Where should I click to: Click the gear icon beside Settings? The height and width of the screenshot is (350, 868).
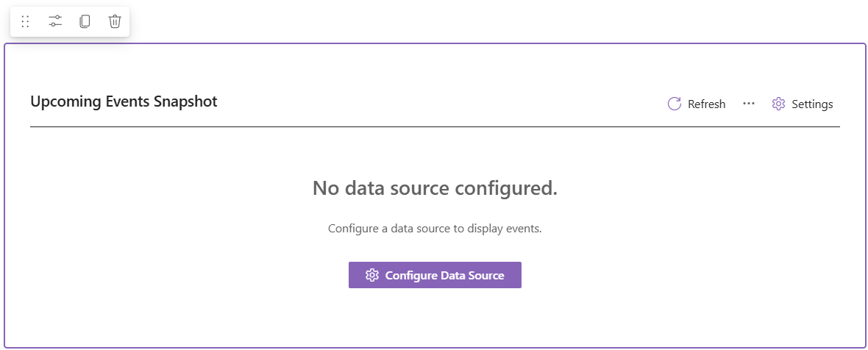(778, 104)
